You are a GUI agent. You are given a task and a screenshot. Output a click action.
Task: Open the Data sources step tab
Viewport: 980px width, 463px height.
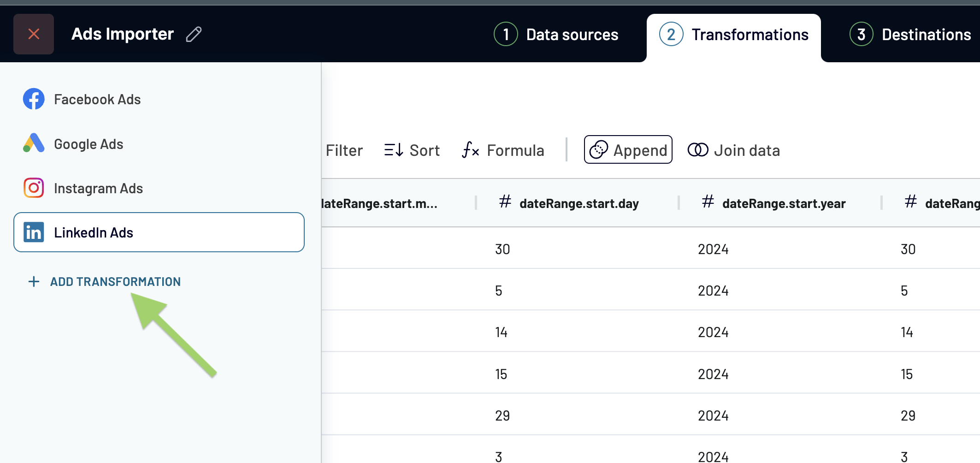pos(556,35)
